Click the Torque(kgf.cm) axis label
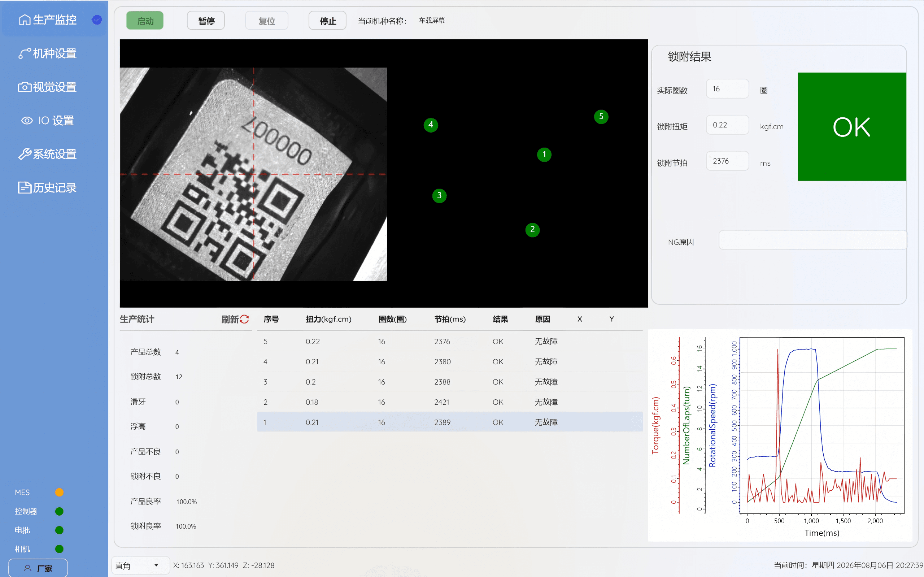 coord(655,425)
